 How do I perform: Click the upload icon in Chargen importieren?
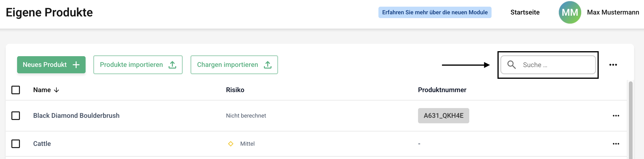pyautogui.click(x=267, y=65)
